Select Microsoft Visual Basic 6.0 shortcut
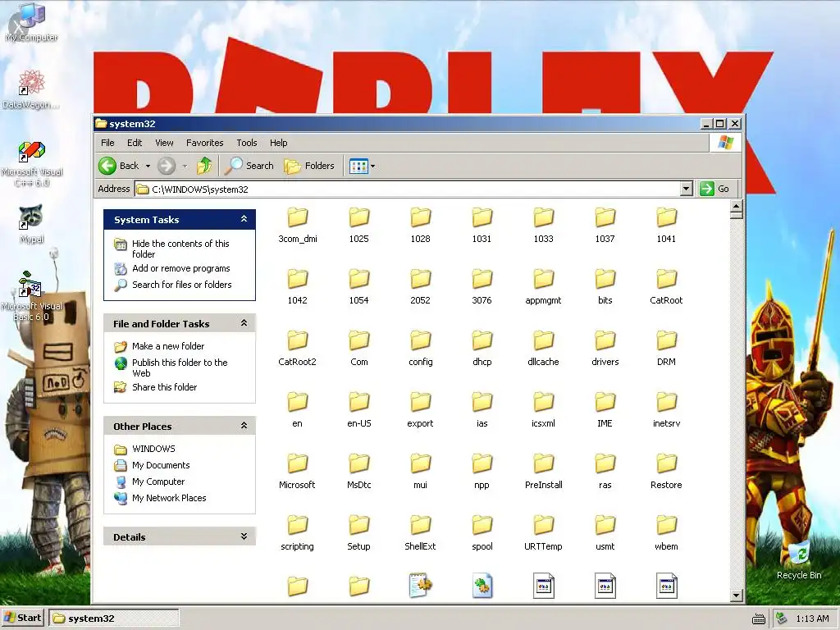Screen dimensions: 840x630 [x=31, y=295]
